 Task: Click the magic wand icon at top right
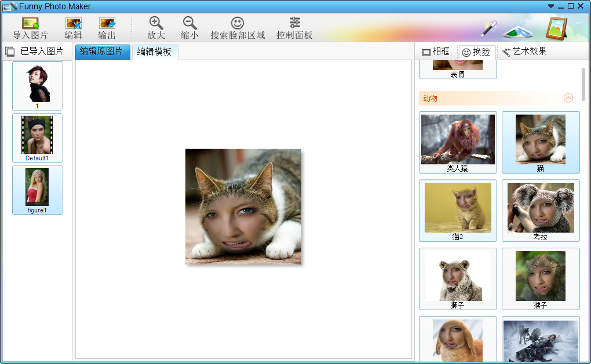(489, 28)
